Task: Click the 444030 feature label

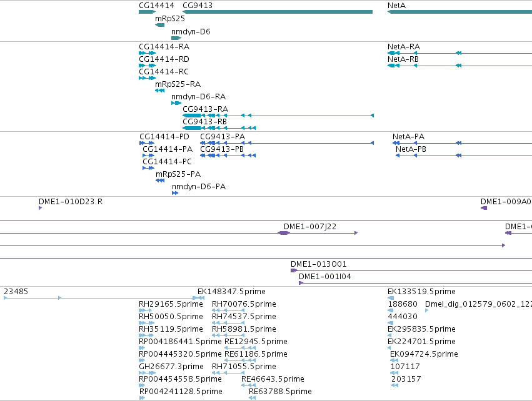Action: point(403,317)
